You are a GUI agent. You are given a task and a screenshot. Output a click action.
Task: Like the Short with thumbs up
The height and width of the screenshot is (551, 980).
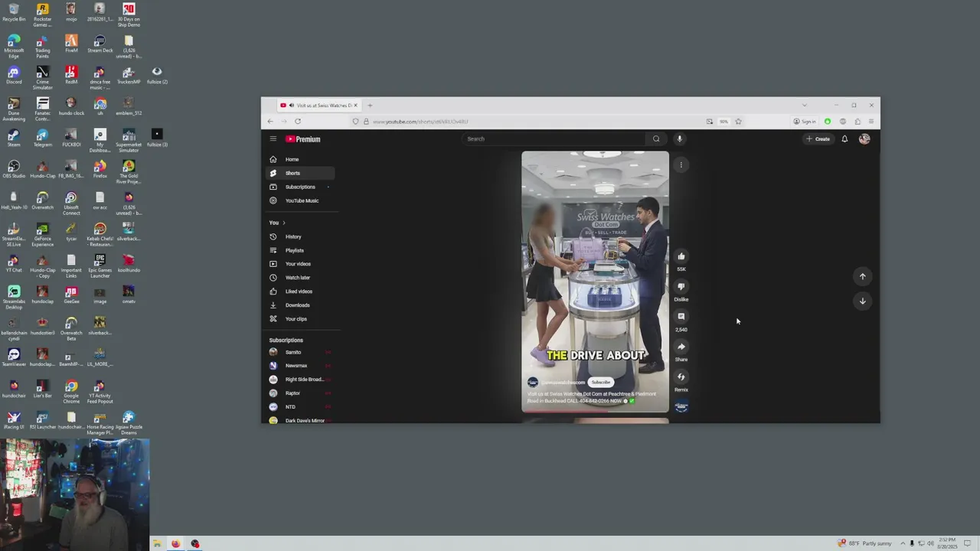pos(681,256)
